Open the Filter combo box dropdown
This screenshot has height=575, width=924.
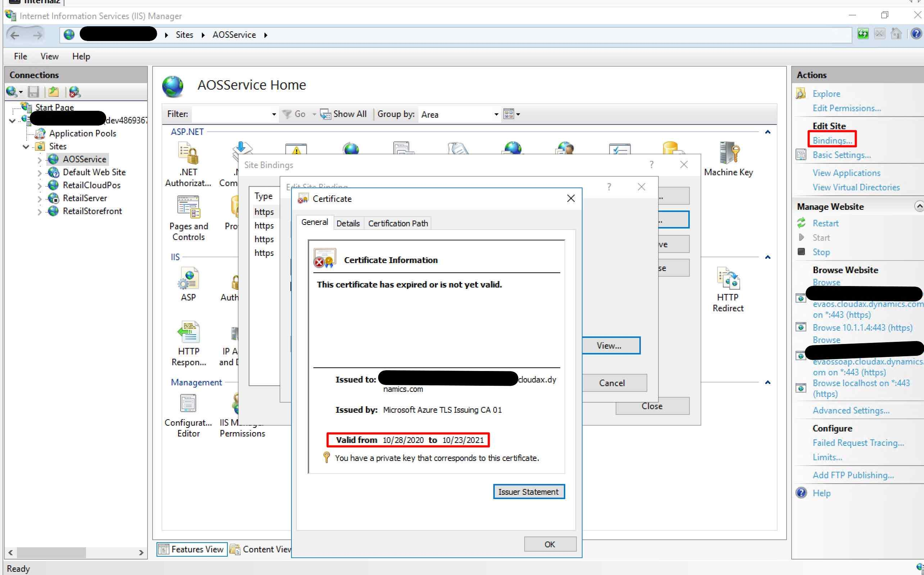point(273,114)
